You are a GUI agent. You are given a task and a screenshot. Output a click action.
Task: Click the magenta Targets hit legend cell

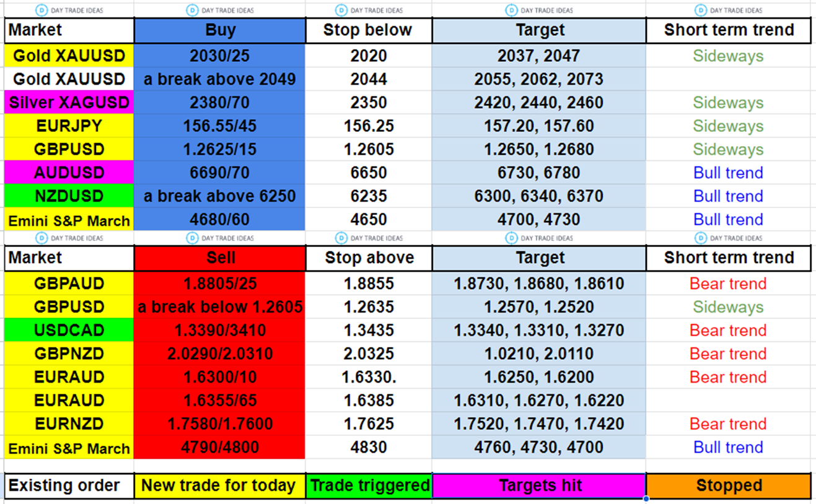539,486
